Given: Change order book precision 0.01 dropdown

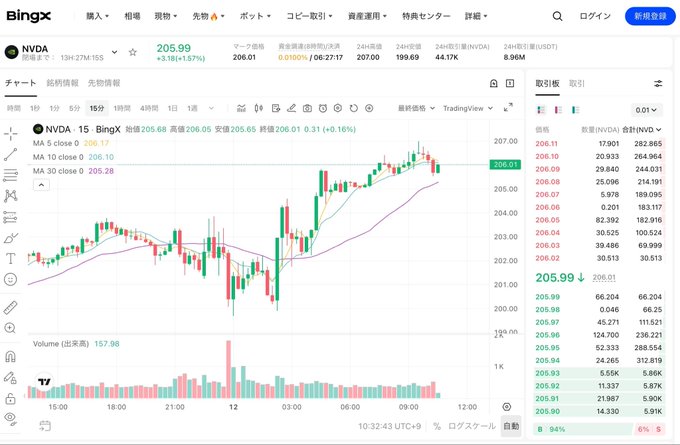Looking at the screenshot, I should pyautogui.click(x=646, y=110).
